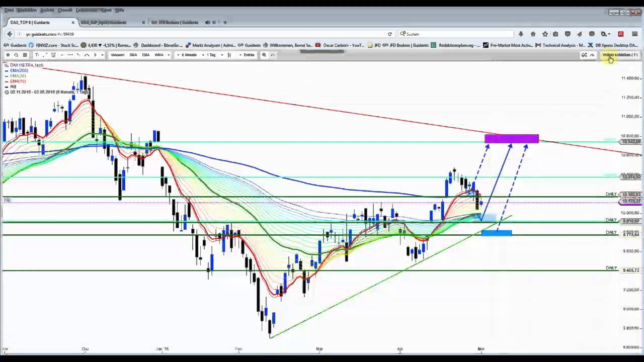Open the speech bubble icon in browser toolbar

point(592,34)
